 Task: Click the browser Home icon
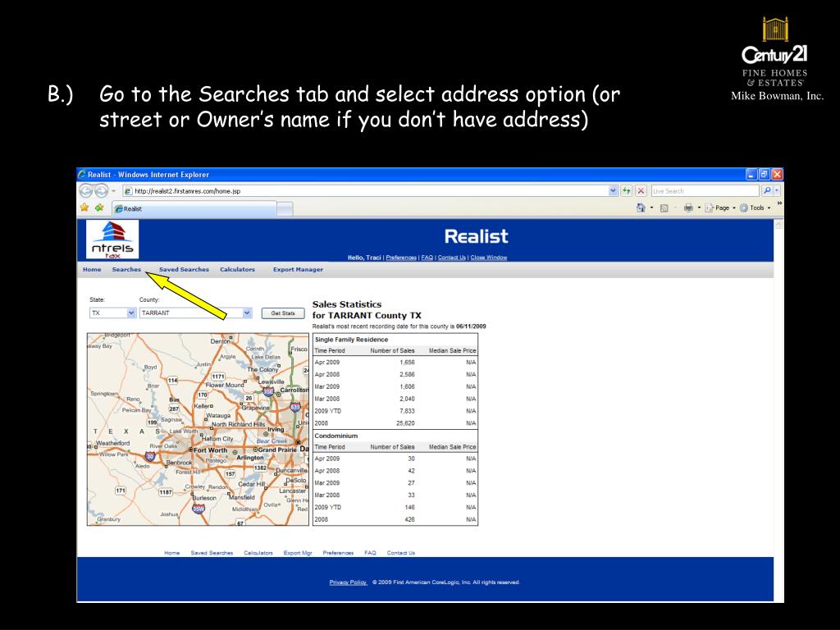[x=641, y=208]
